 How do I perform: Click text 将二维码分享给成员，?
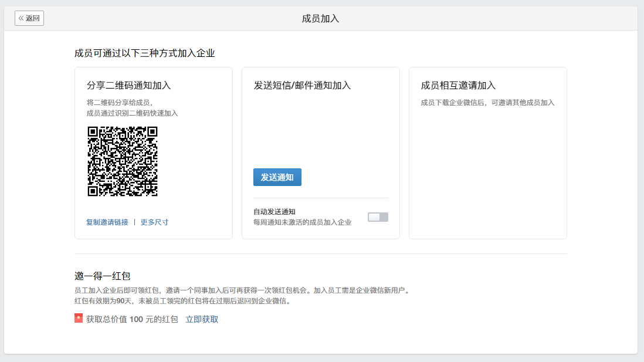point(120,103)
